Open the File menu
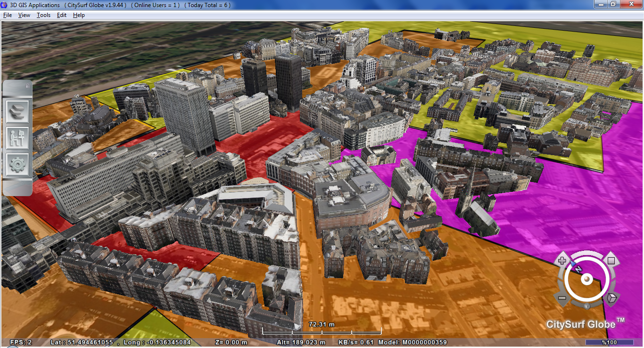Viewport: 644px width, 348px height. tap(8, 15)
